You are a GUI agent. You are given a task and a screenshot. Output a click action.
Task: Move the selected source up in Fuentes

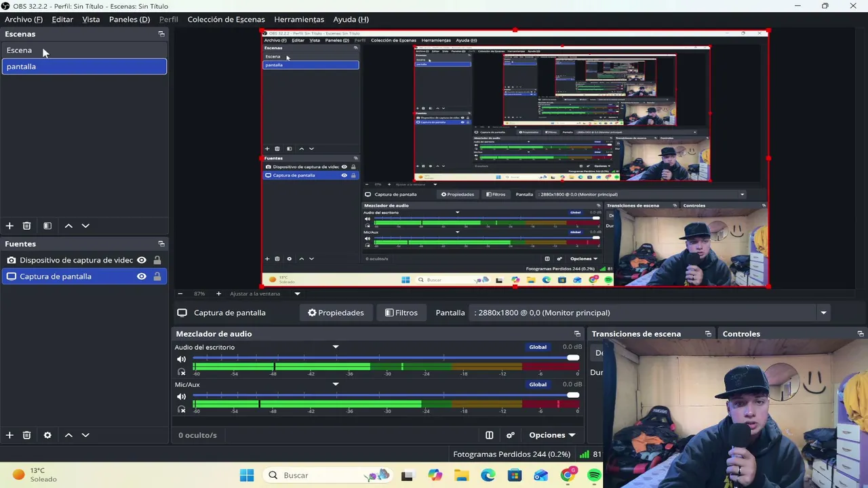coord(68,435)
